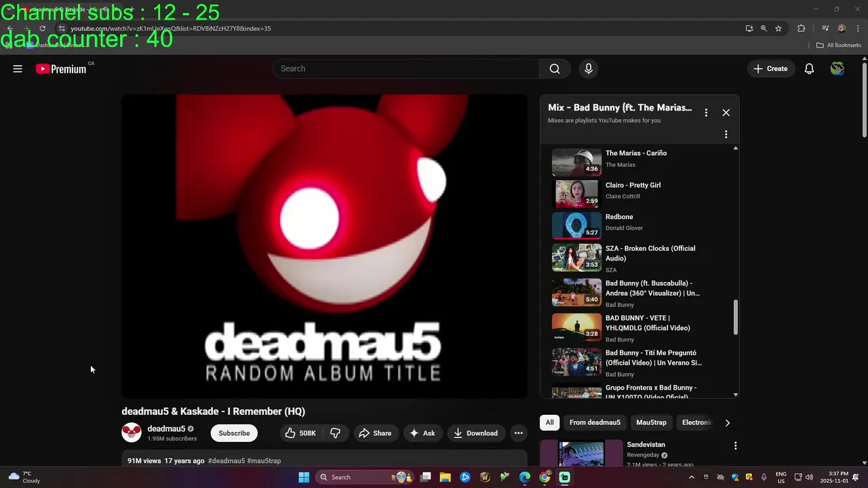Open Sandevistan recommended video thumbnail
This screenshot has width=868, height=488.
click(581, 453)
